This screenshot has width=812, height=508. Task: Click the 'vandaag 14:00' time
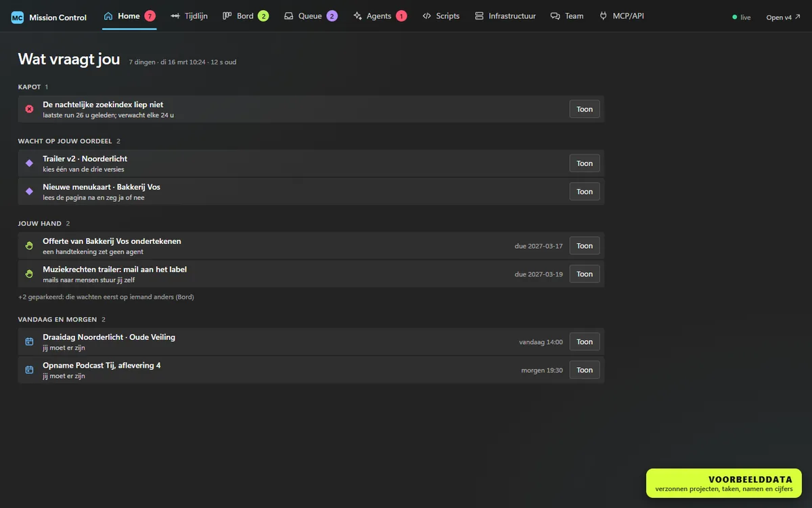(x=541, y=342)
